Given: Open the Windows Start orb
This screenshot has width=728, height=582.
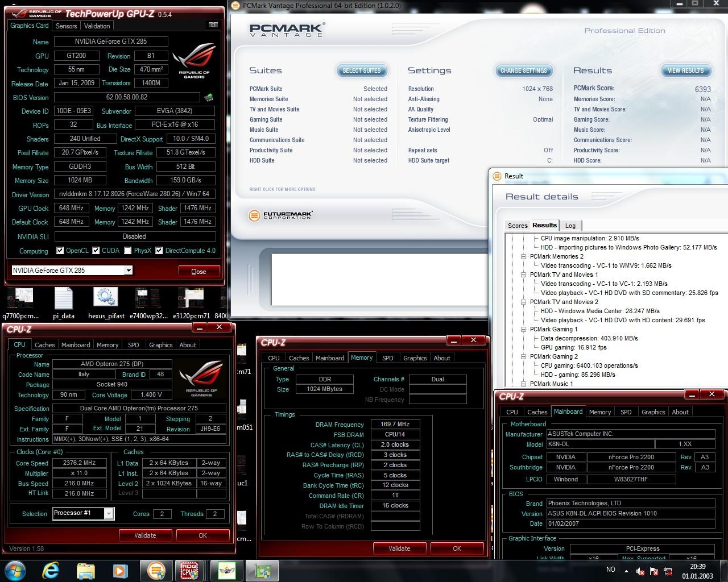Looking at the screenshot, I should point(16,570).
